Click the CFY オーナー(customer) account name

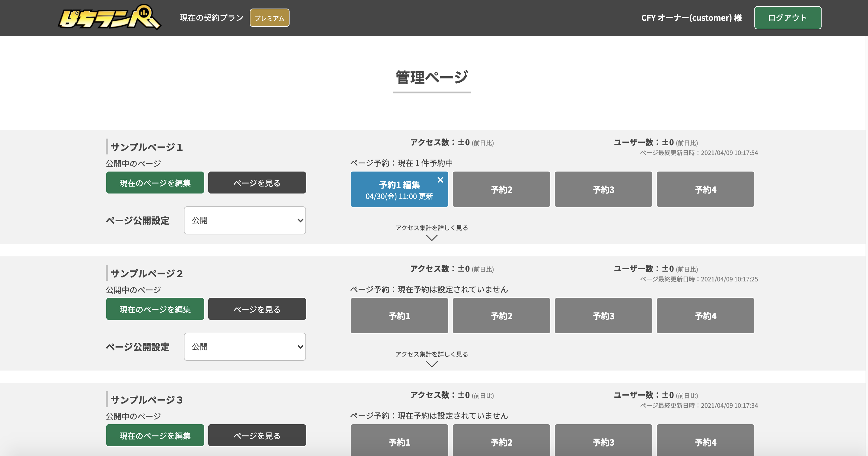[x=691, y=17]
